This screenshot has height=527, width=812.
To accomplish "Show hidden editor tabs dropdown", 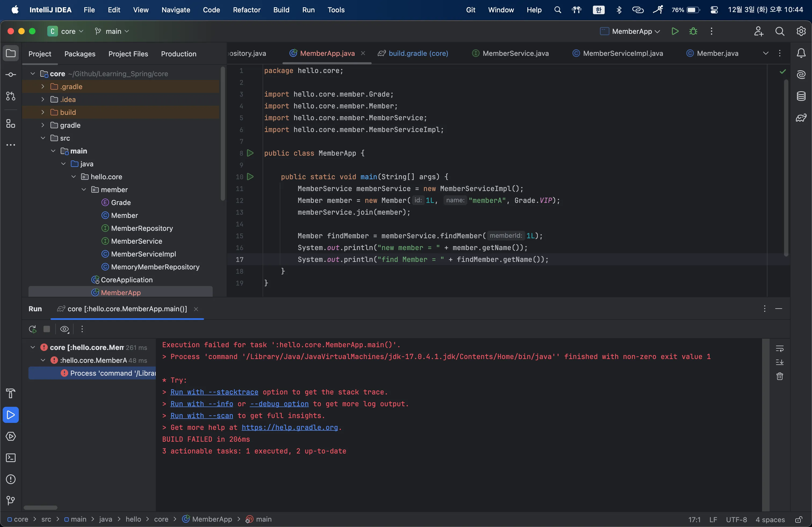I will 766,53.
